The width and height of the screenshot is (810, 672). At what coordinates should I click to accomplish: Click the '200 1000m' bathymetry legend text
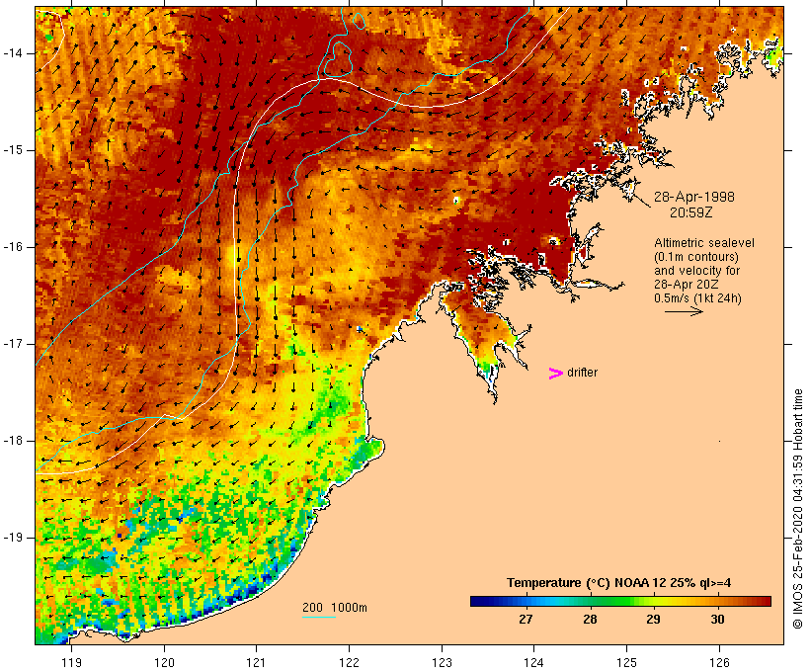click(x=335, y=608)
